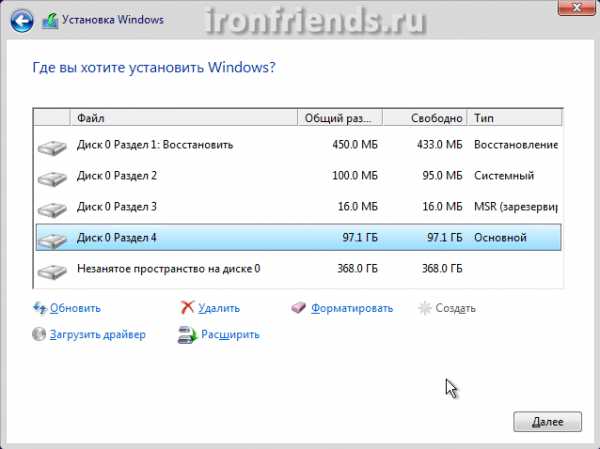The width and height of the screenshot is (600, 449).
Task: Click the greyed Создать star icon
Action: (x=425, y=308)
